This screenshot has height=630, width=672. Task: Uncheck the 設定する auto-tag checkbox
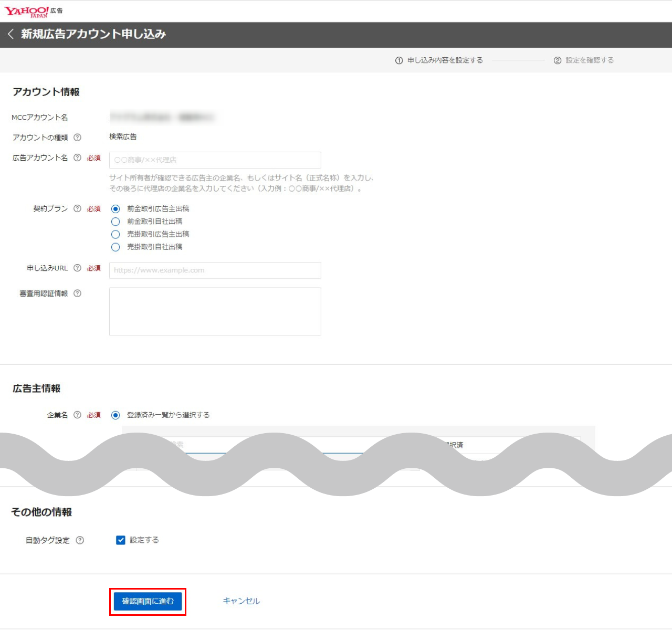[x=121, y=540]
